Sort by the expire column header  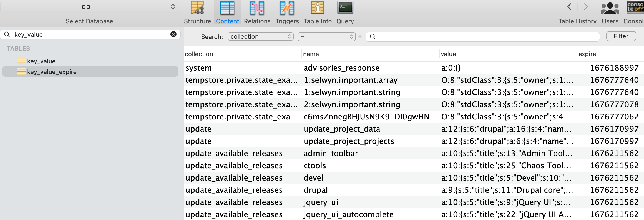pyautogui.click(x=609, y=54)
